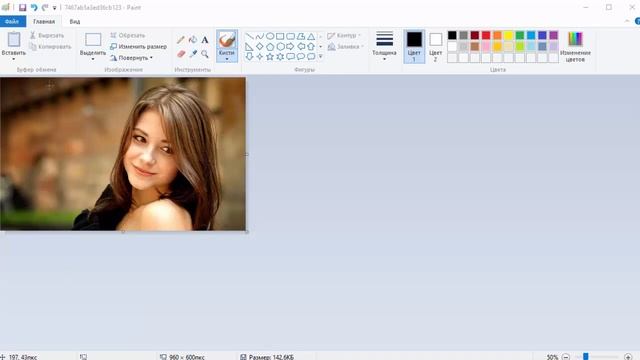Click the Select (Выделить) rectangle icon
The image size is (640, 360).
(x=93, y=40)
